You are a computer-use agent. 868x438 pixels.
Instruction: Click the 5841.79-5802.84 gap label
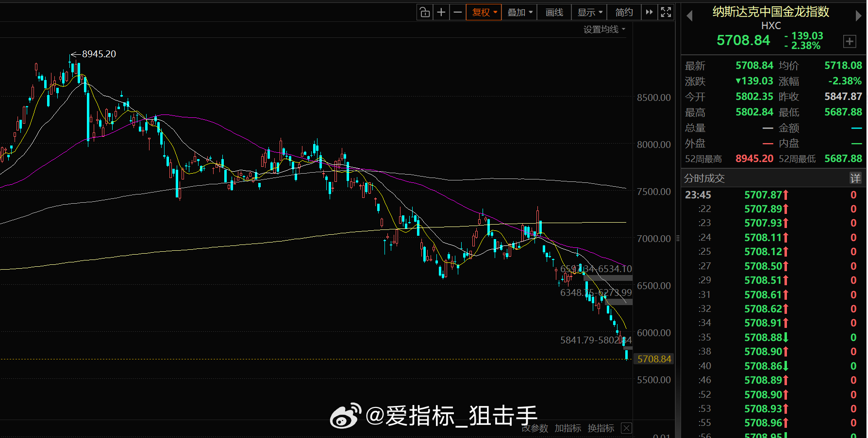tap(596, 340)
